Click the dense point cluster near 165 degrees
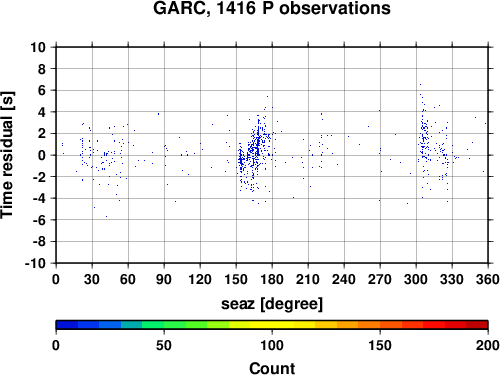Screen dimensions: 500x375 (255, 152)
